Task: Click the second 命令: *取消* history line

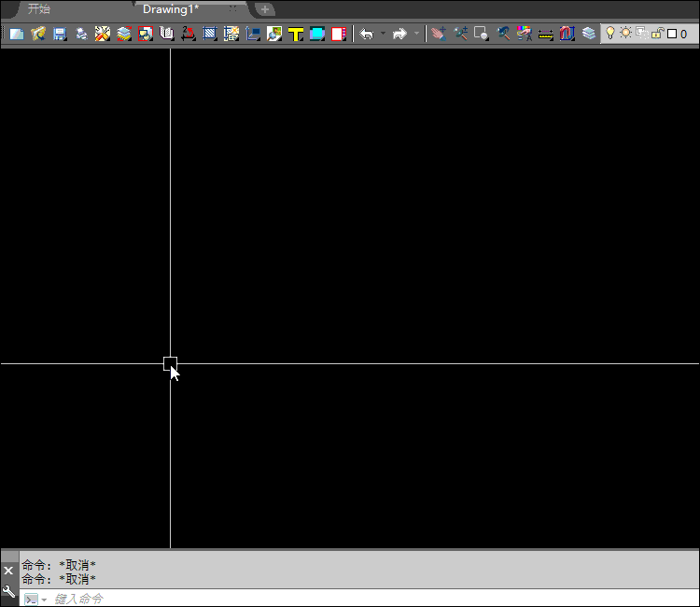Action: coord(59,579)
